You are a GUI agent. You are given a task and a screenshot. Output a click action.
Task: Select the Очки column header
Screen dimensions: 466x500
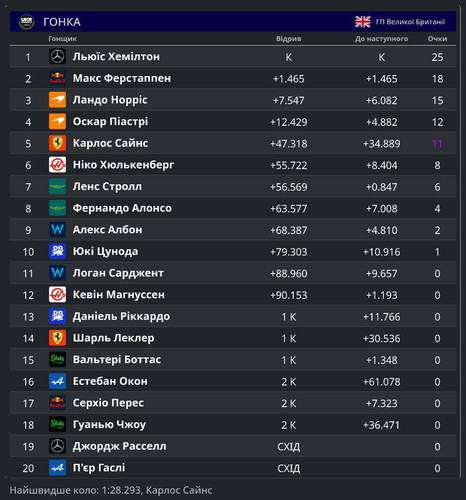pyautogui.click(x=437, y=39)
